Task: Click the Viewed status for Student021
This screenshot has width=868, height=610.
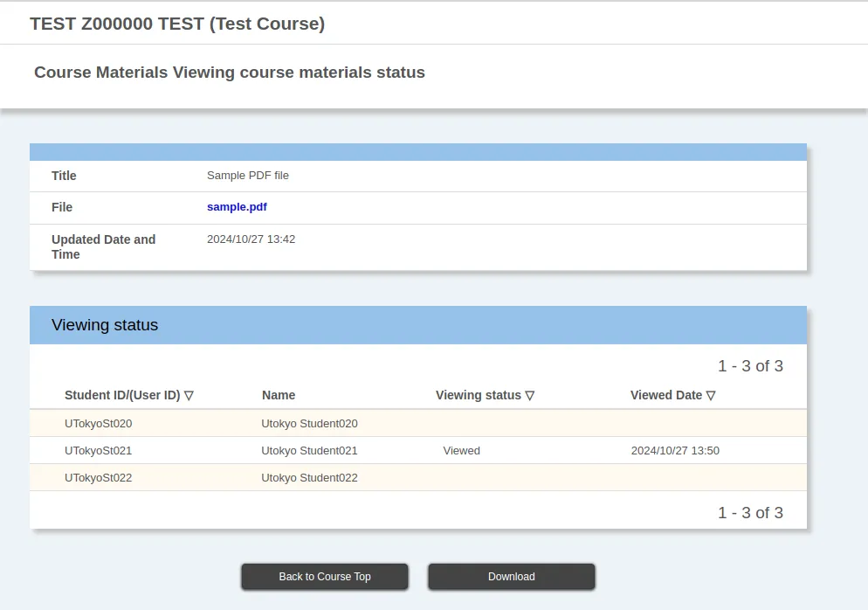Action: point(461,451)
